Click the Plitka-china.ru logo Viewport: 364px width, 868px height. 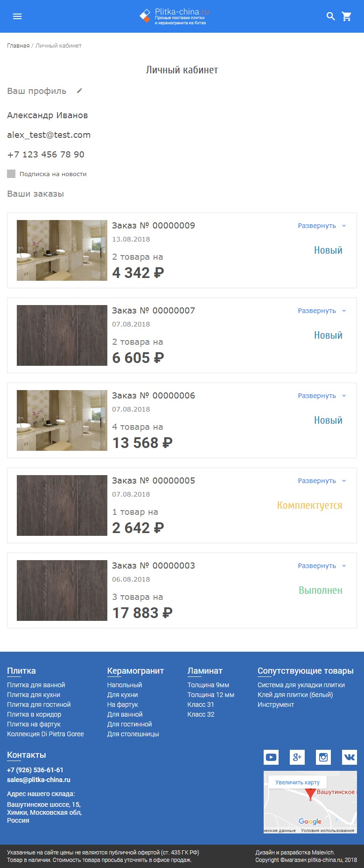pyautogui.click(x=174, y=16)
